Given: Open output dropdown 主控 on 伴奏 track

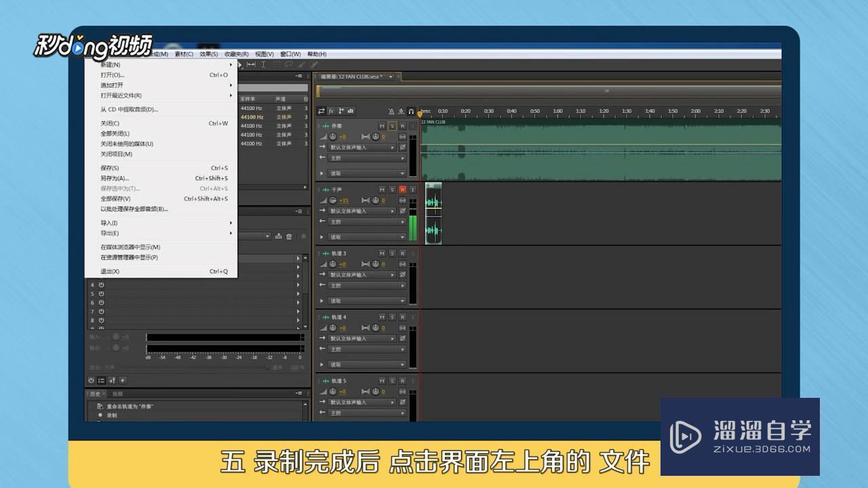Looking at the screenshot, I should click(367, 158).
